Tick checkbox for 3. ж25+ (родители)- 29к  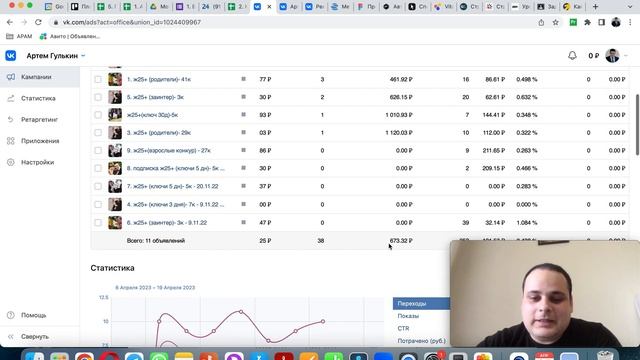[x=98, y=133]
